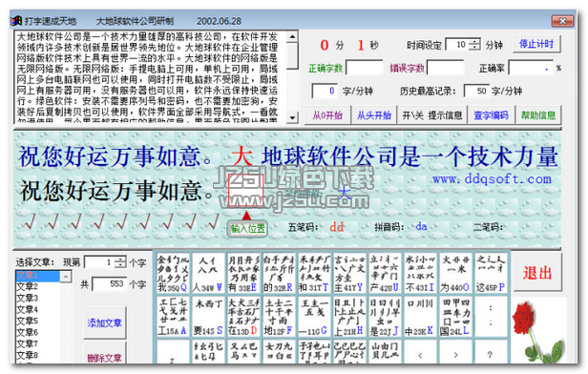This screenshot has width=588, height=374.
Task: Select 文章4 in the article list
Action: [x=37, y=309]
